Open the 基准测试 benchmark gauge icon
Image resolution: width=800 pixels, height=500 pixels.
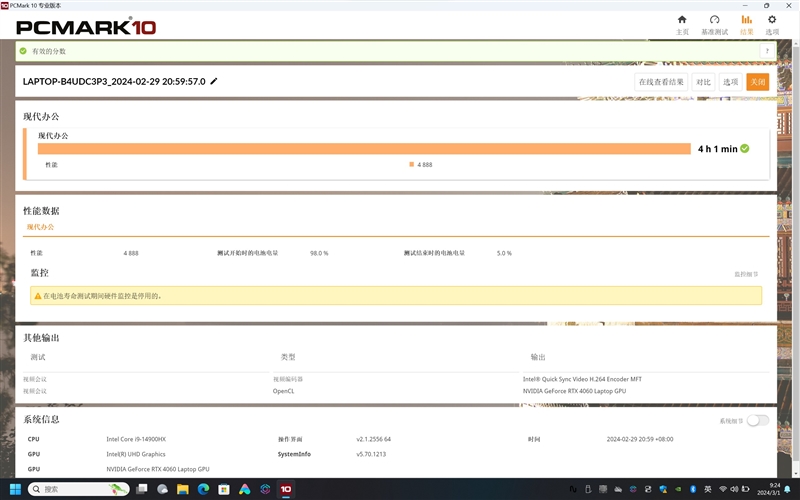click(x=714, y=23)
